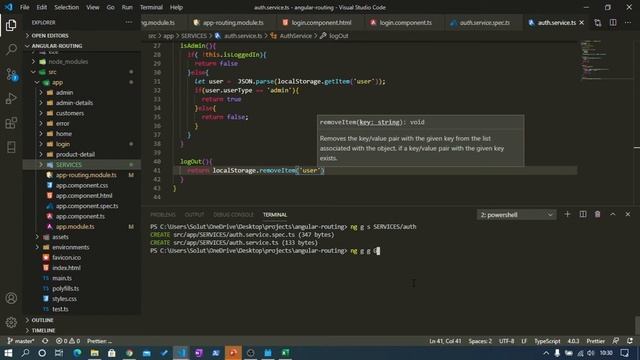
Task: Expand the OUTLINE section
Action: point(82,320)
